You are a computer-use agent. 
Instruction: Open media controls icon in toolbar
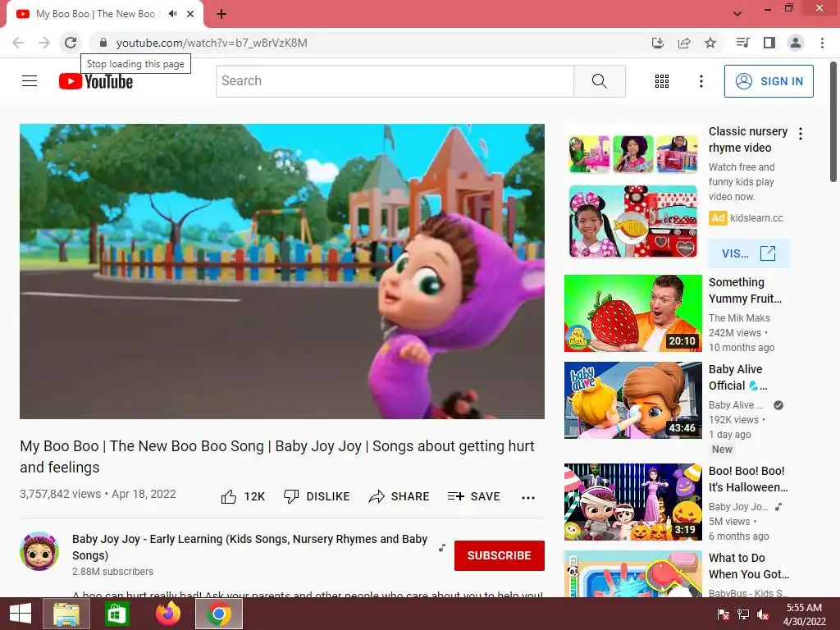[x=742, y=43]
